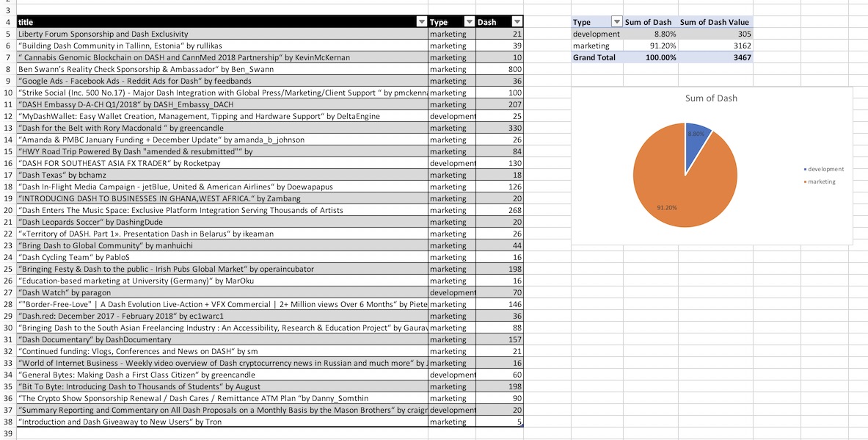Select the 'Dash Documentary' title cell
Image resolution: width=868 pixels, height=440 pixels.
(x=222, y=339)
